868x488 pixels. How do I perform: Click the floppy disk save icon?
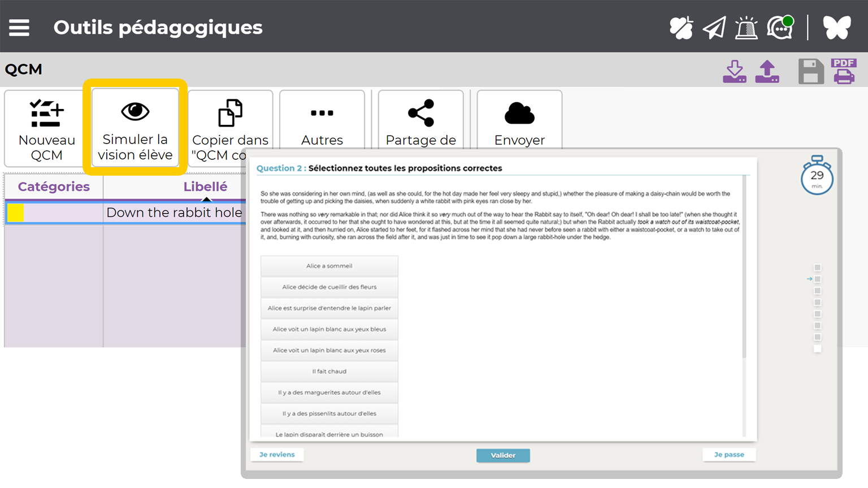coord(811,72)
